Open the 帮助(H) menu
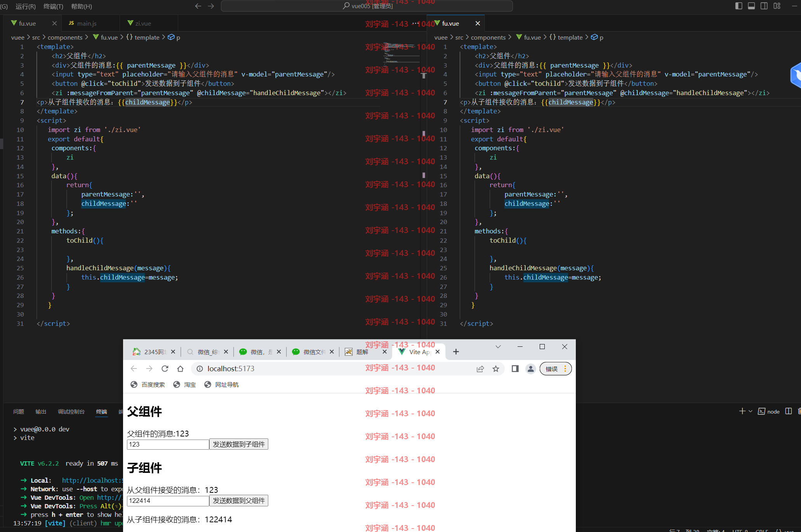Image resolution: width=801 pixels, height=532 pixels. [x=82, y=6]
